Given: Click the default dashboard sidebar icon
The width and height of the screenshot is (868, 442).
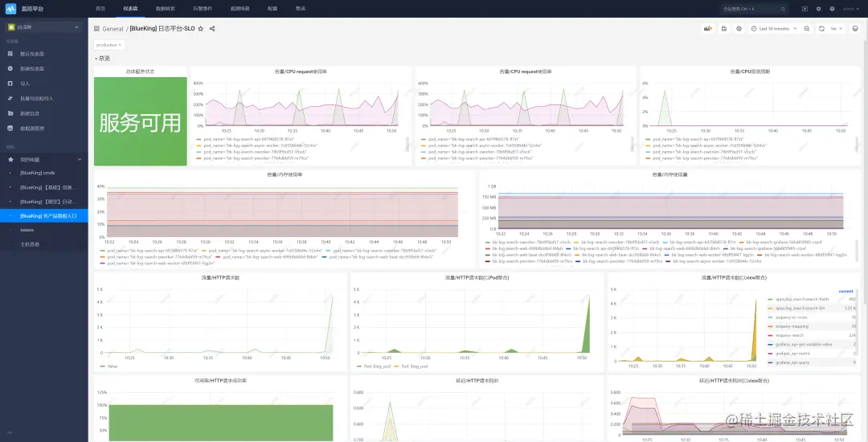Looking at the screenshot, I should pyautogui.click(x=10, y=54).
